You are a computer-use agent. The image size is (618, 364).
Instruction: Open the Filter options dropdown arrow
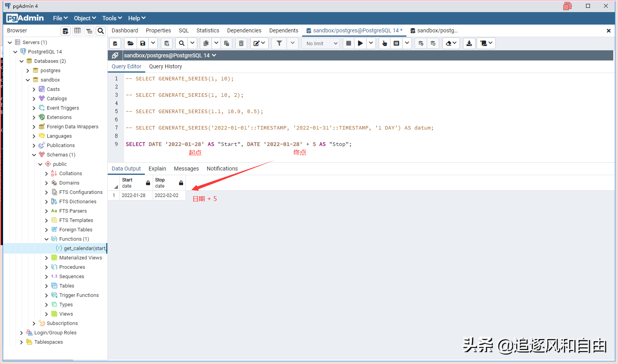click(x=292, y=43)
